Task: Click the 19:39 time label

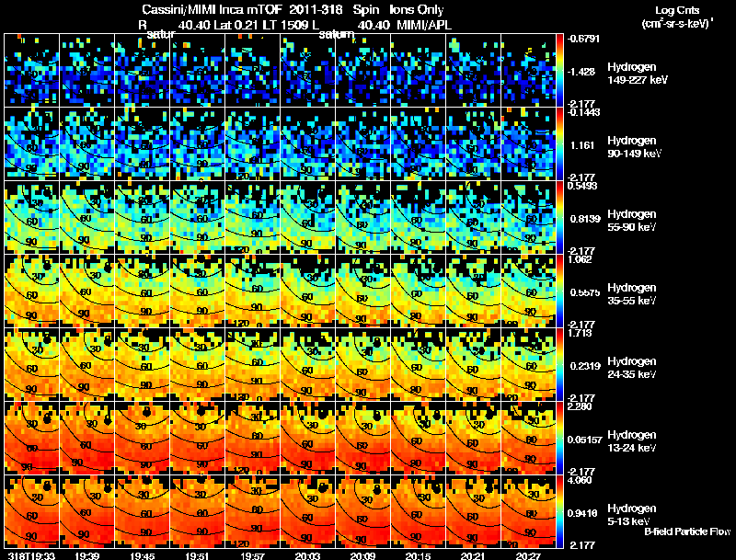Action: pos(91,554)
